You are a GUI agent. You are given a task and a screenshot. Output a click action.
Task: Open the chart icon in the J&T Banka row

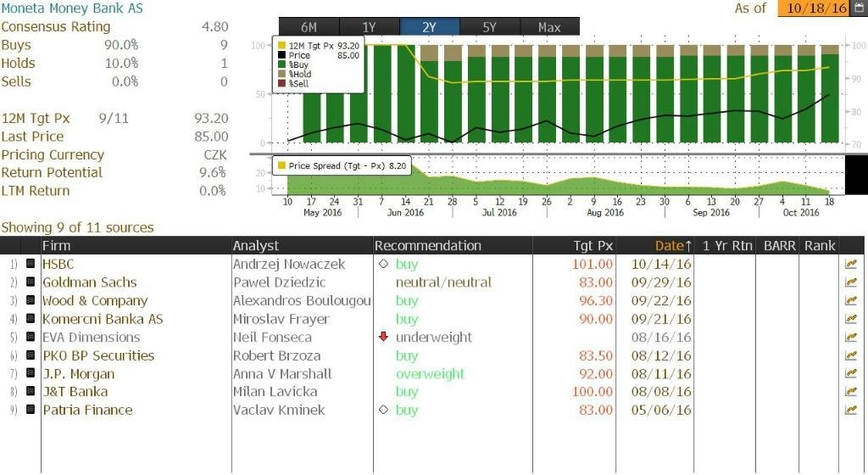[851, 391]
